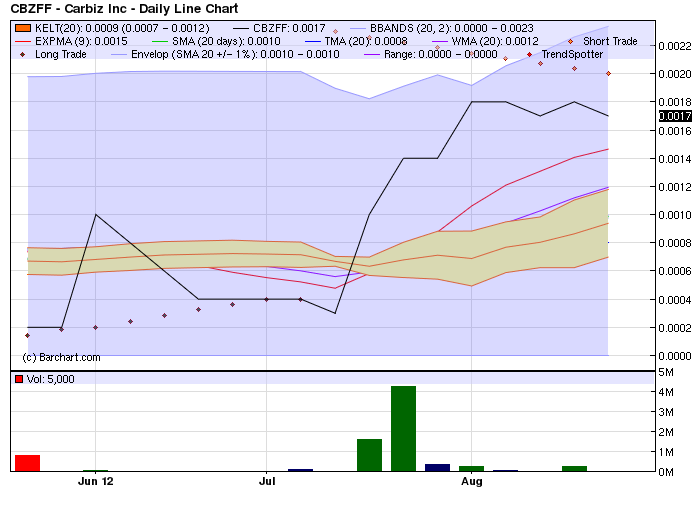The width and height of the screenshot is (700, 512).
Task: Click the orange KELT(20) legend swatch
Action: coord(23,28)
